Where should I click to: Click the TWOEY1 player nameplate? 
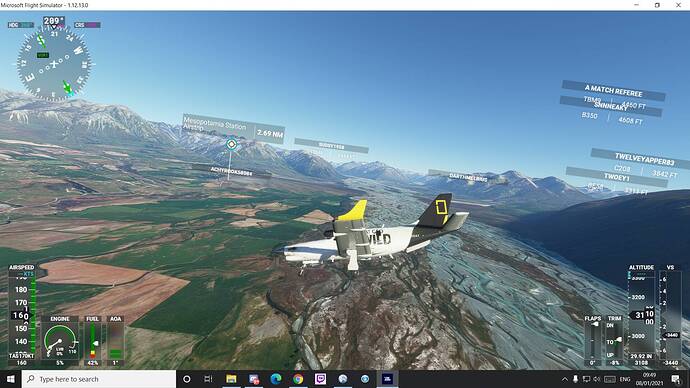point(617,177)
